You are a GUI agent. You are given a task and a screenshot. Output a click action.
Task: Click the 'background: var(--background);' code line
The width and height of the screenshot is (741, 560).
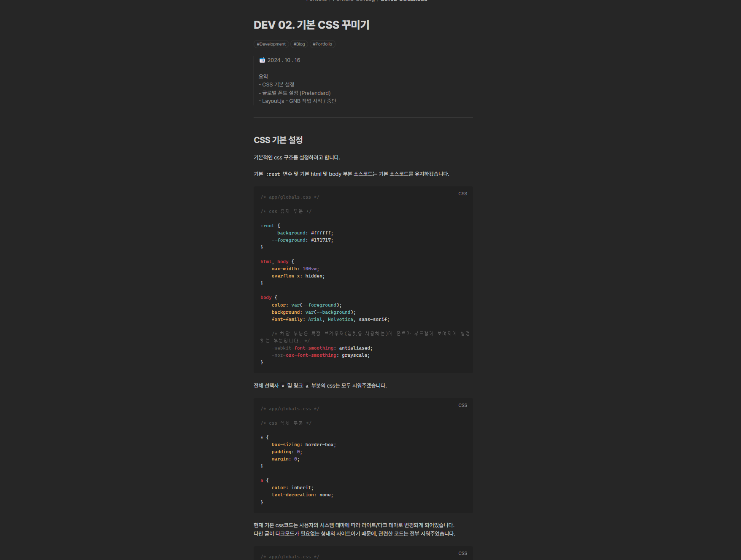click(314, 312)
